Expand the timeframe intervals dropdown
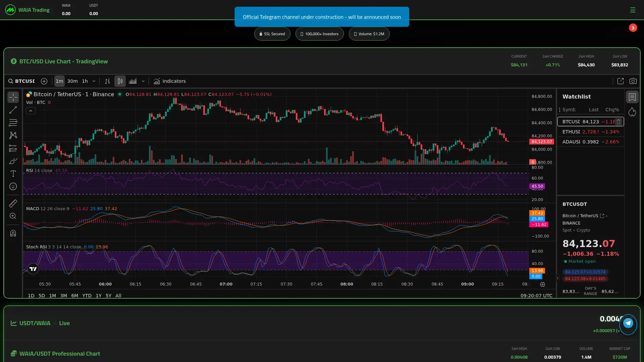Viewport: 644px width, 362px height. pos(94,81)
